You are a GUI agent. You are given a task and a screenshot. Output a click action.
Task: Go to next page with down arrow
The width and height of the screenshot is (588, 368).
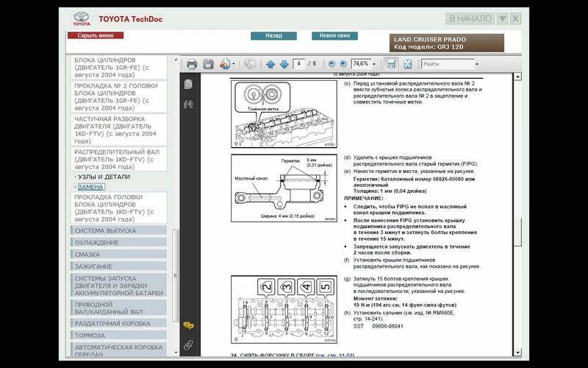(x=284, y=64)
